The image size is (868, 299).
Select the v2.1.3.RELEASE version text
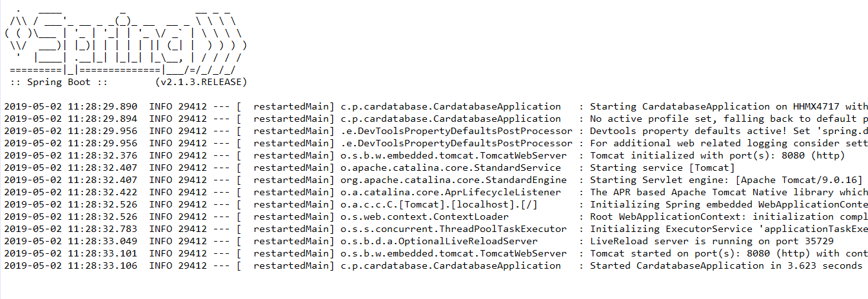201,82
